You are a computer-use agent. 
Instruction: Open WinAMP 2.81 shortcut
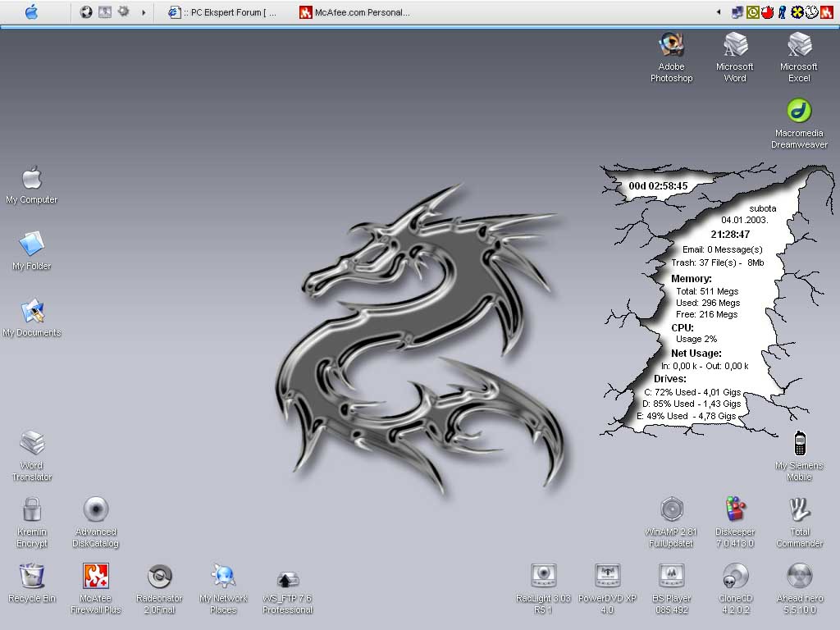point(671,510)
